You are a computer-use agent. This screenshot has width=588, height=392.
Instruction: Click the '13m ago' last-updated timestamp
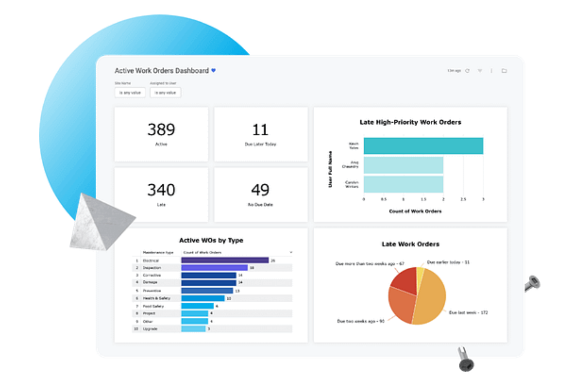(x=454, y=71)
